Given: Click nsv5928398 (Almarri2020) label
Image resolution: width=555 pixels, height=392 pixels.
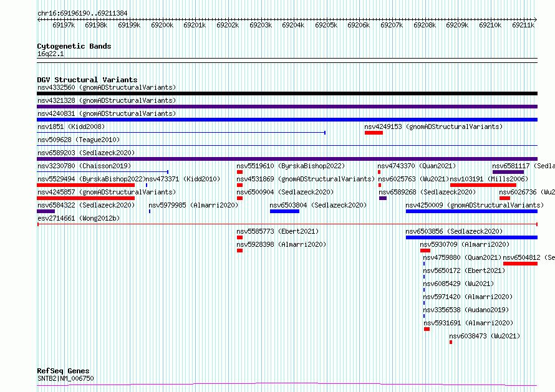Looking at the screenshot, I should 281,244.
